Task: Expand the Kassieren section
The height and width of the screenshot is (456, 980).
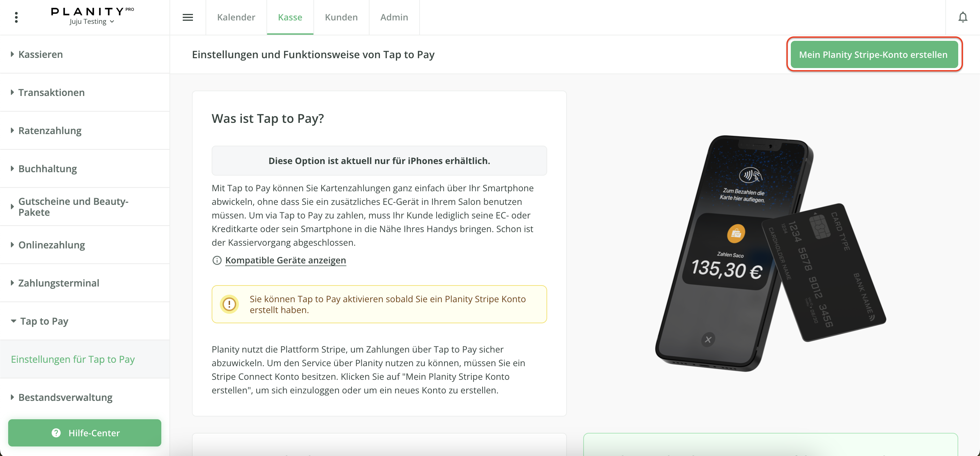Action: pos(41,54)
